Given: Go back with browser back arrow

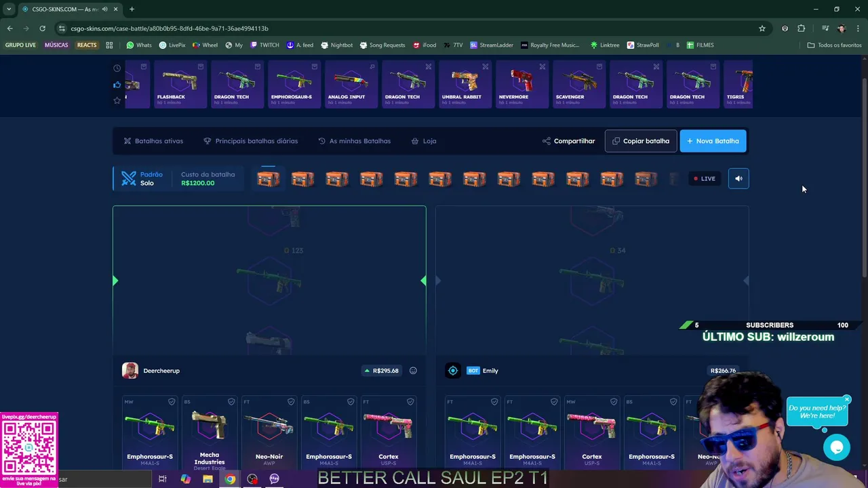Looking at the screenshot, I should 9,28.
